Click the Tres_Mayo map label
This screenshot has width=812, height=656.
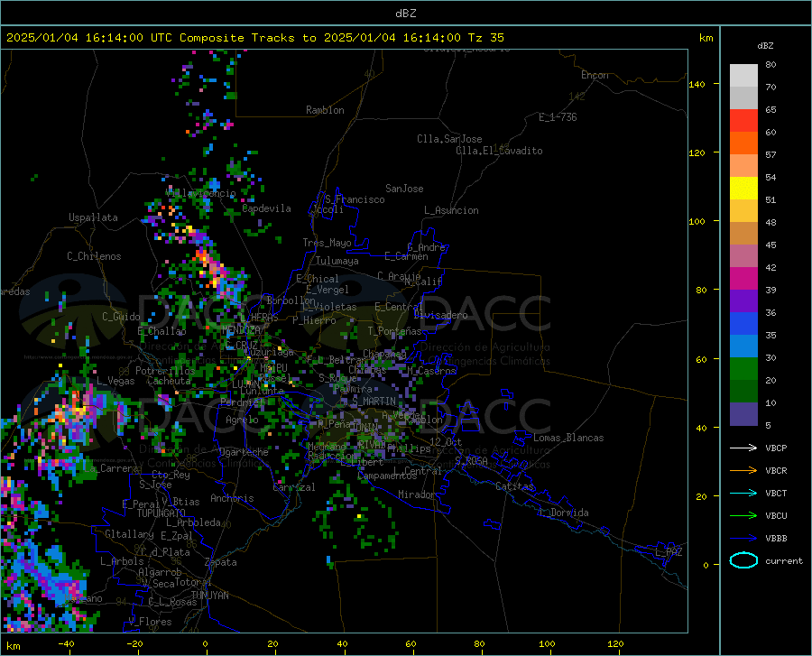click(x=327, y=243)
